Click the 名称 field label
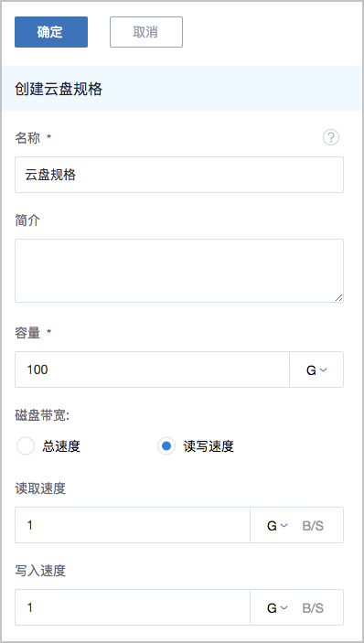Viewport: 364px width, 643px height. pos(27,138)
